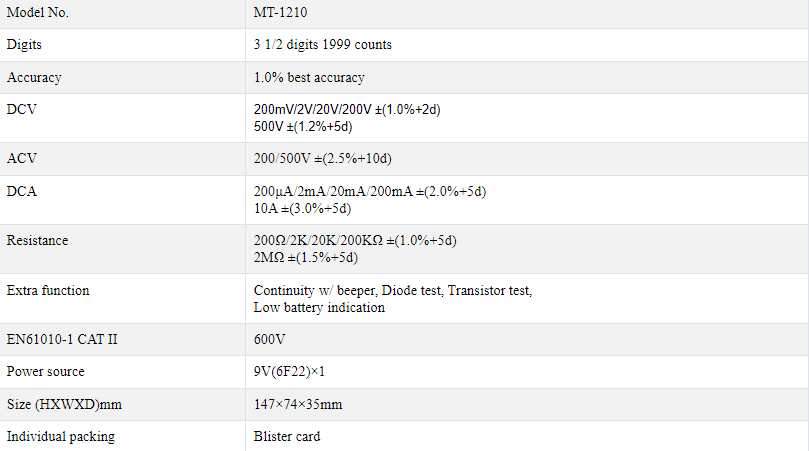Image resolution: width=809 pixels, height=451 pixels.
Task: Click the 147×74×35mm size value
Action: 298,405
